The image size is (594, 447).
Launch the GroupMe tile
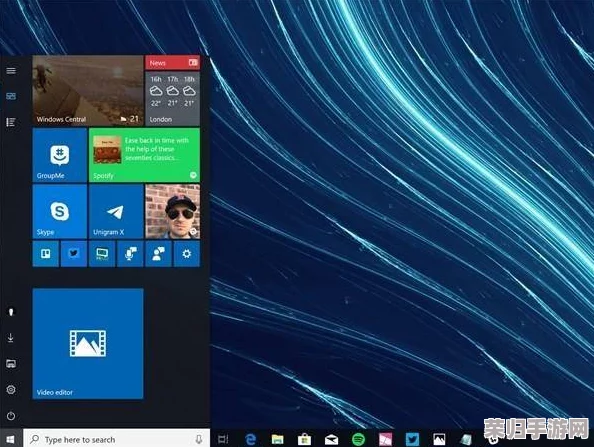pyautogui.click(x=60, y=155)
